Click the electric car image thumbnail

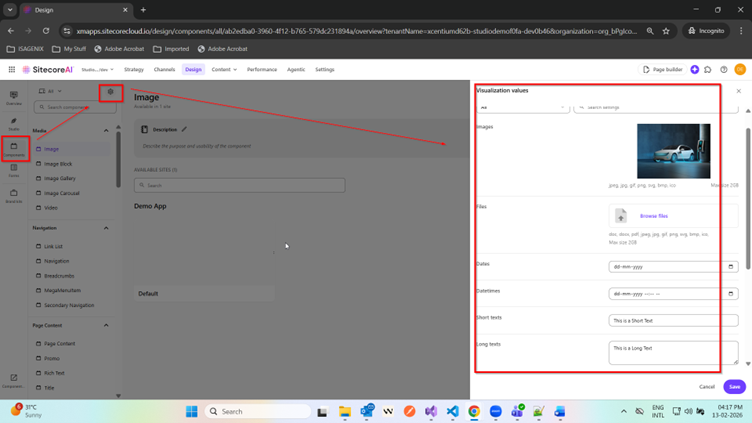coord(673,151)
